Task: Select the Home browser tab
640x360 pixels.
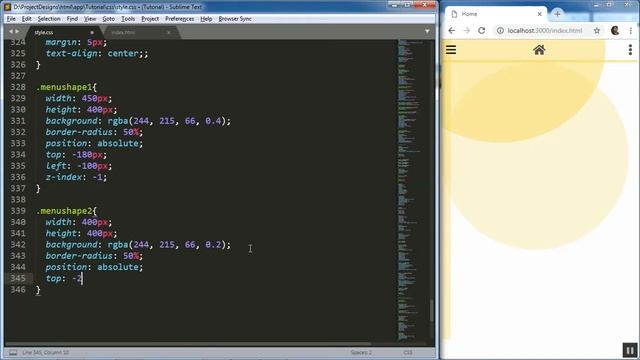Action: 496,14
